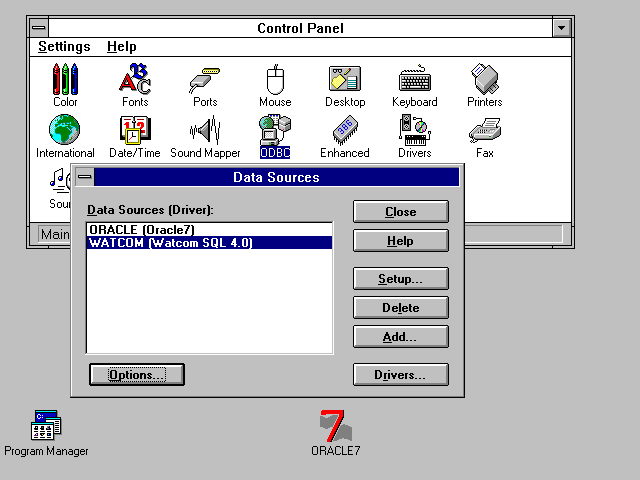The width and height of the screenshot is (640, 480).
Task: Open the Desktop settings icon
Action: tap(345, 80)
